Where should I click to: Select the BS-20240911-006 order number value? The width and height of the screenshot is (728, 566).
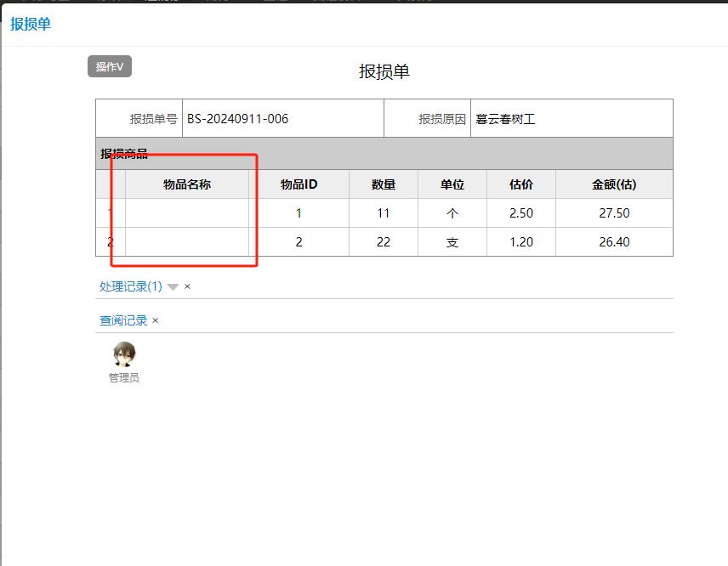[x=237, y=119]
